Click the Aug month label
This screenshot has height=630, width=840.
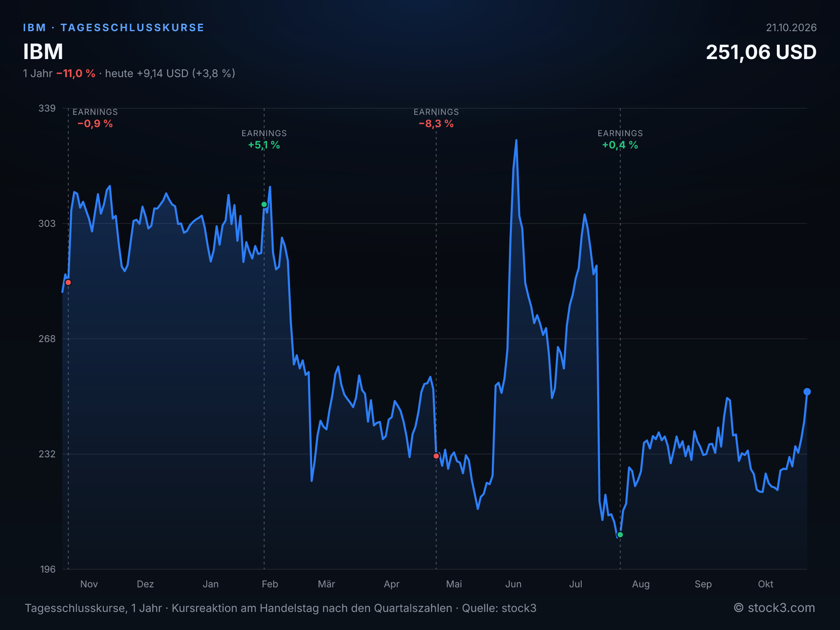[641, 584]
